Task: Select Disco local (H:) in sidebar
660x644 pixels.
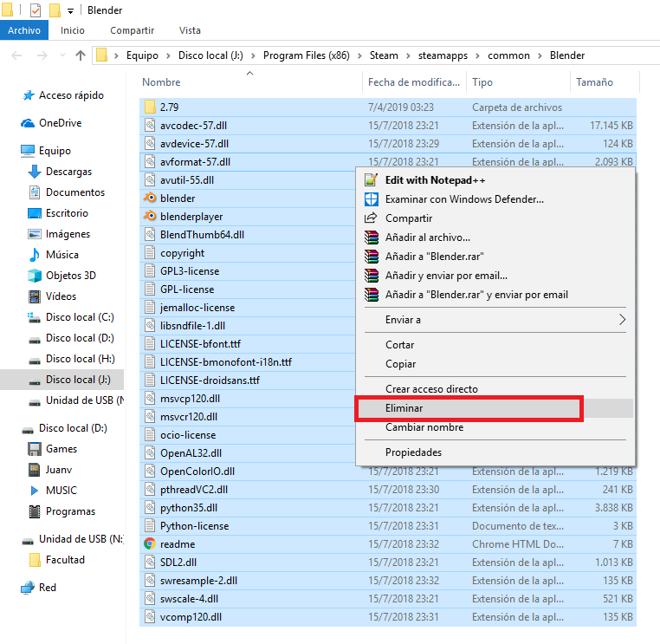Action: click(x=80, y=359)
